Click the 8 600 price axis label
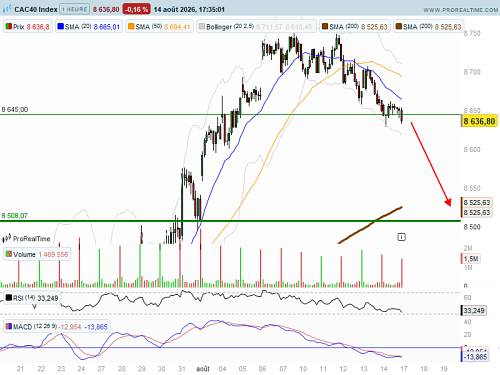500x375 pixels. tap(472, 149)
